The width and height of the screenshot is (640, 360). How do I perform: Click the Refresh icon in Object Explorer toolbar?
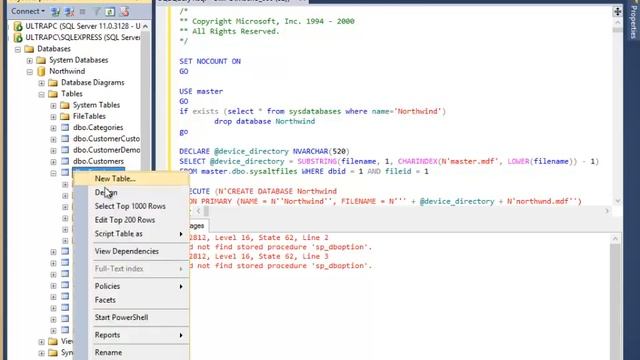(110, 12)
